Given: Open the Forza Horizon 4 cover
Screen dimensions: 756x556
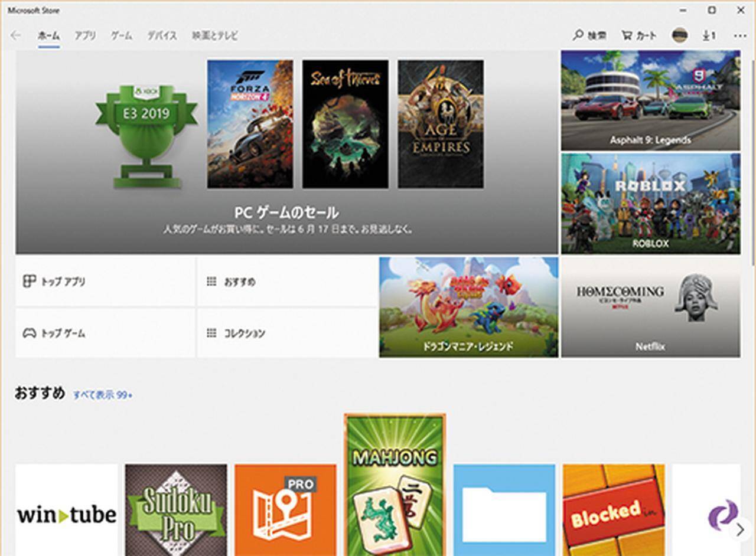Looking at the screenshot, I should (250, 124).
